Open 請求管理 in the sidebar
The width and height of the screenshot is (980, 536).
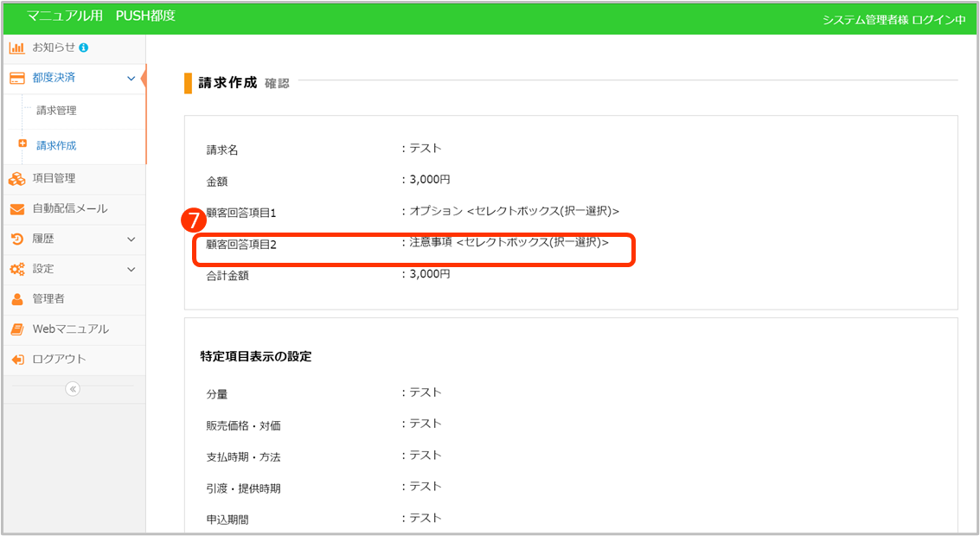(56, 111)
